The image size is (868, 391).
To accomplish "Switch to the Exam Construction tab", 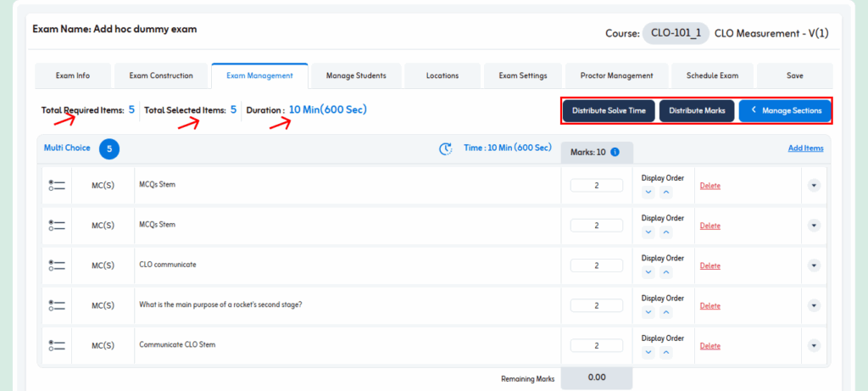I will point(161,75).
